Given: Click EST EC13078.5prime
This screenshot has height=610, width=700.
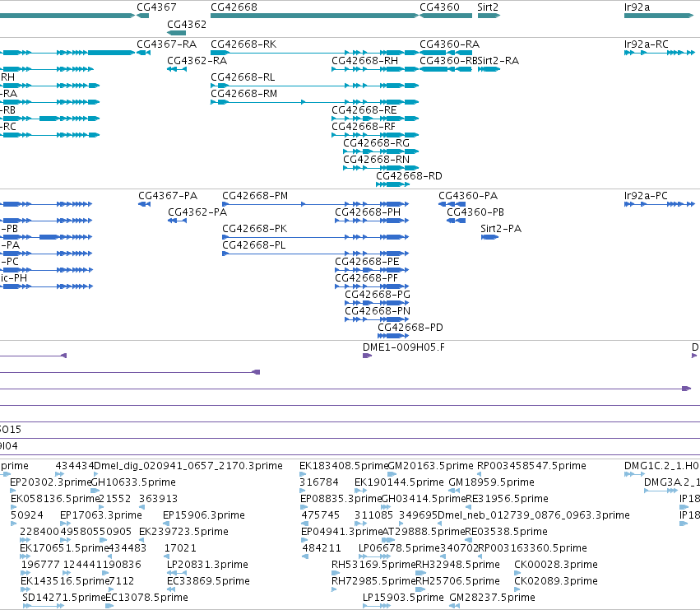Looking at the screenshot, I should pos(109,606).
